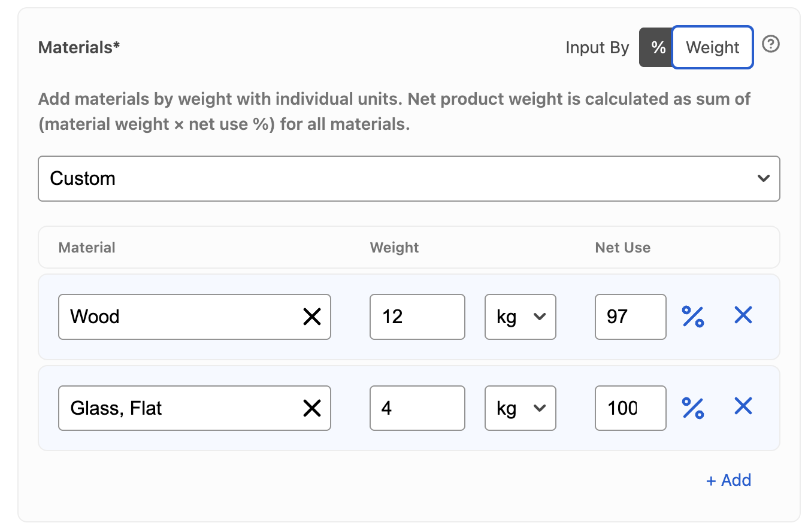Image resolution: width=808 pixels, height=532 pixels.
Task: Clear the Glass, Flat material name
Action: pyautogui.click(x=312, y=408)
